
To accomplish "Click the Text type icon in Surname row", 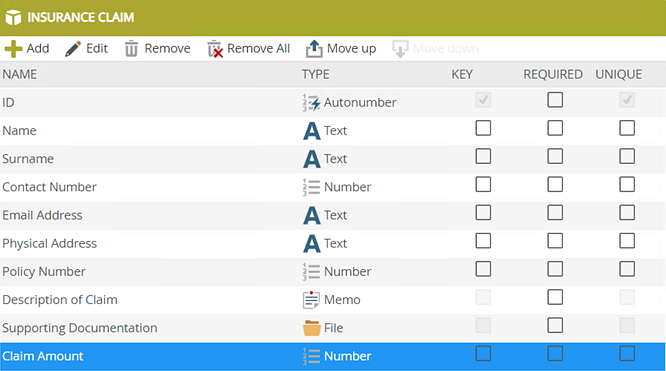I will point(312,159).
